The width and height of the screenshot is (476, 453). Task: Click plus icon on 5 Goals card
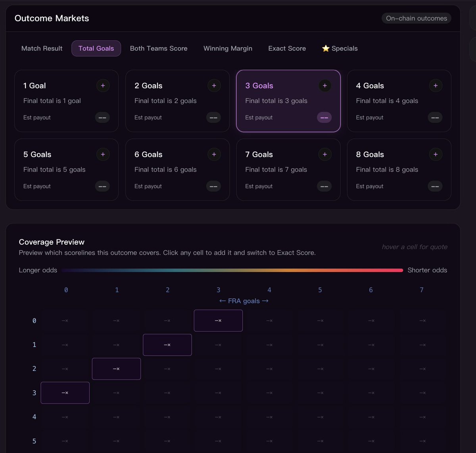[103, 154]
